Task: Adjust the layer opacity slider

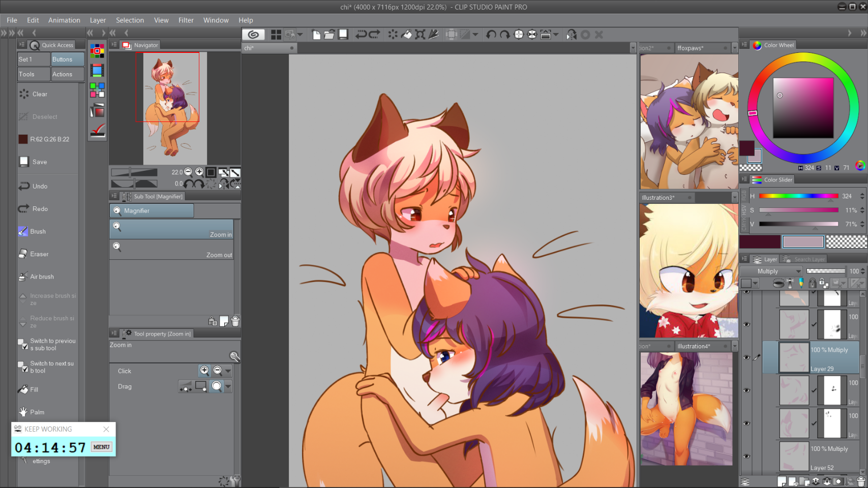Action: tap(825, 271)
